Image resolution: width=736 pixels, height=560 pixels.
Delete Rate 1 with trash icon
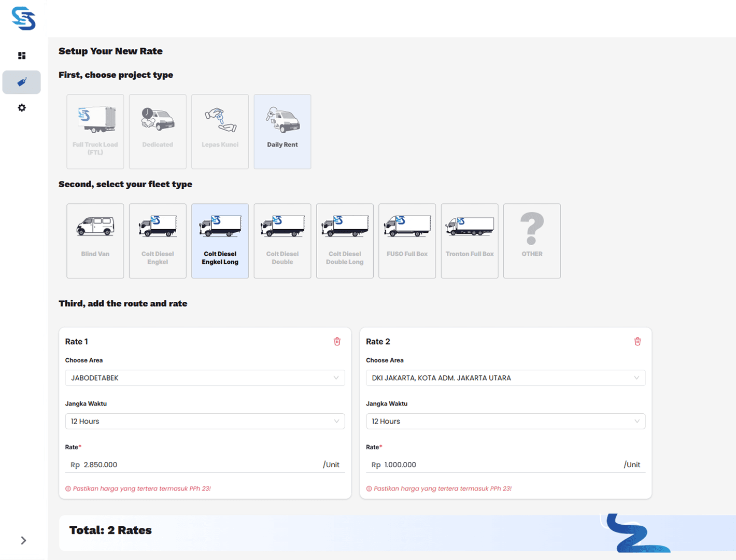(337, 341)
